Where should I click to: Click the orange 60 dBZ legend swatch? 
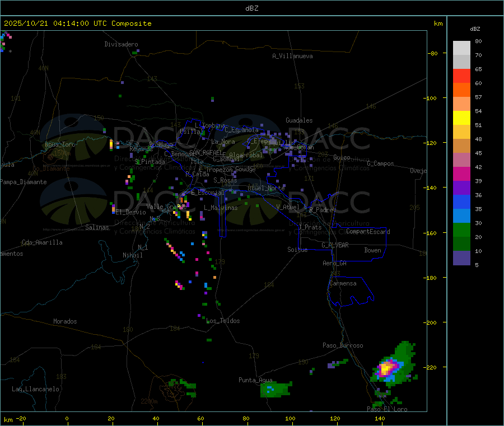point(461,90)
